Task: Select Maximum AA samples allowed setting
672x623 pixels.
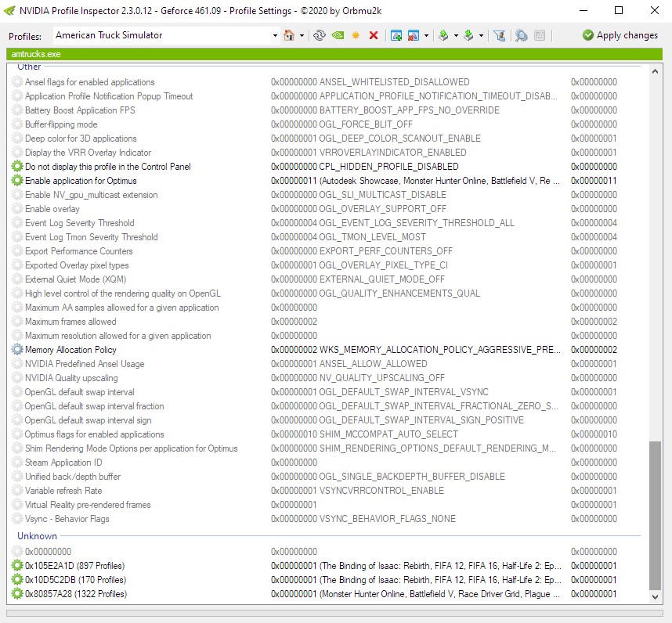Action: [327, 308]
